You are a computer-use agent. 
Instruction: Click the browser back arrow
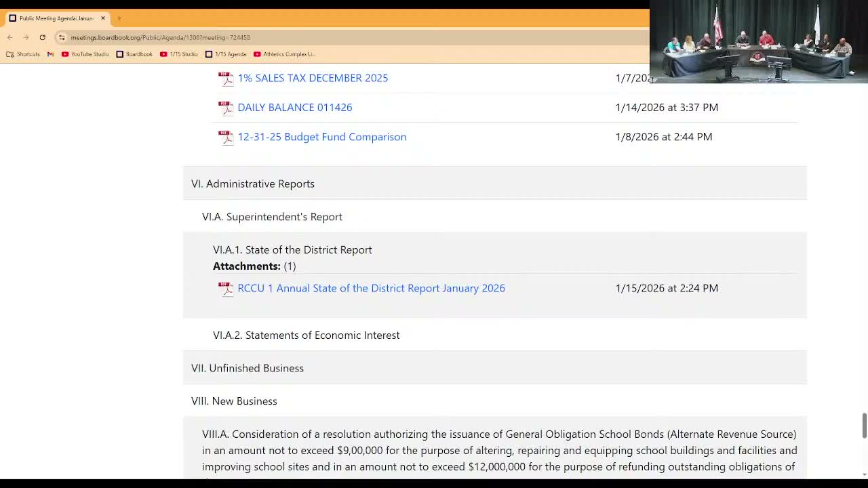(x=10, y=37)
